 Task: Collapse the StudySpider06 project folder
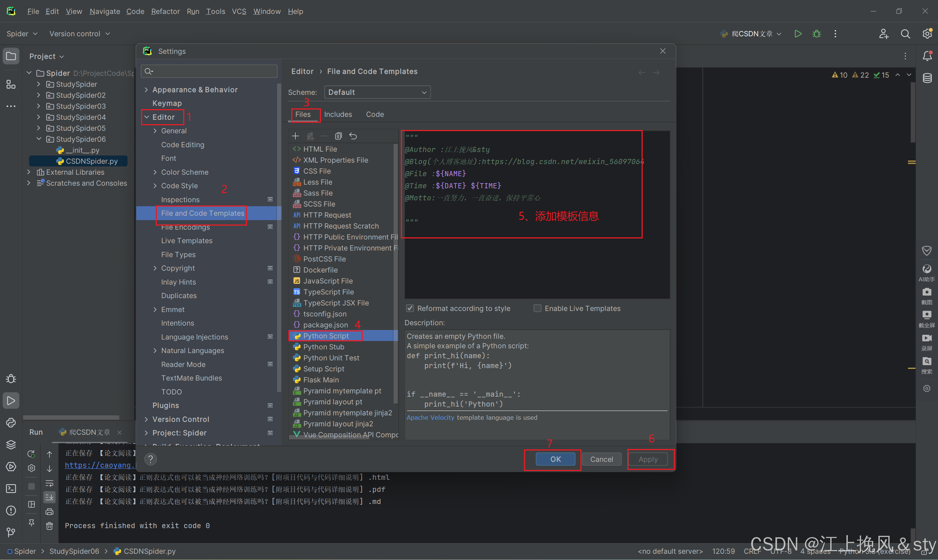38,139
